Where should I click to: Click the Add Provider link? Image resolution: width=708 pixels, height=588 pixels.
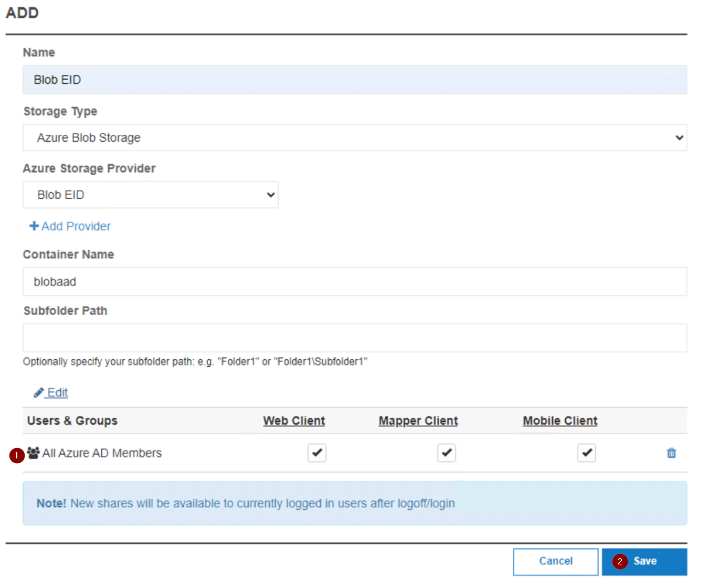point(76,226)
